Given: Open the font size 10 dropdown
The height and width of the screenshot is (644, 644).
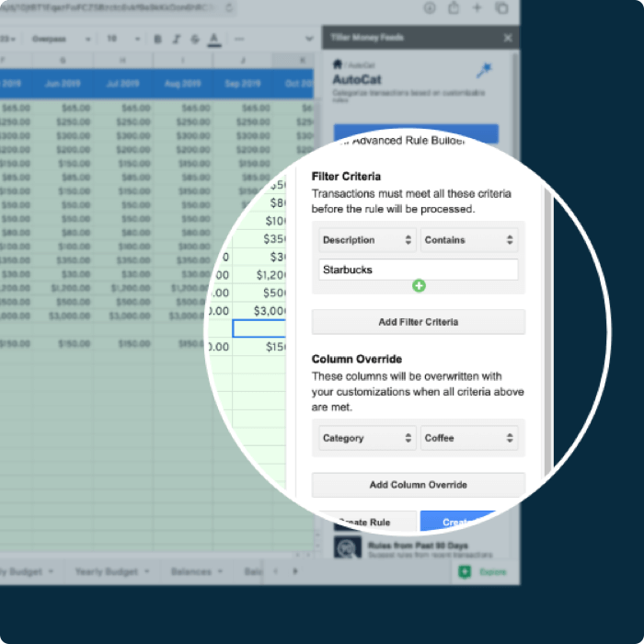Looking at the screenshot, I should coord(123,39).
